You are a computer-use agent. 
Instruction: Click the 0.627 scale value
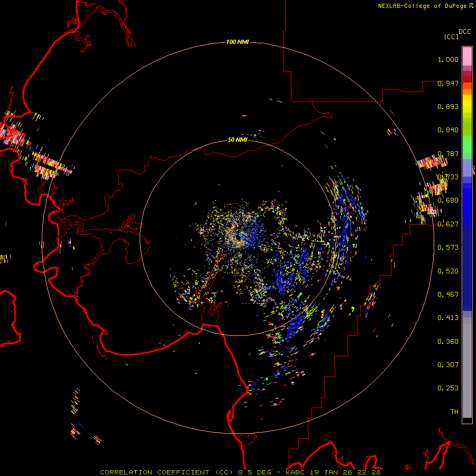(x=448, y=224)
